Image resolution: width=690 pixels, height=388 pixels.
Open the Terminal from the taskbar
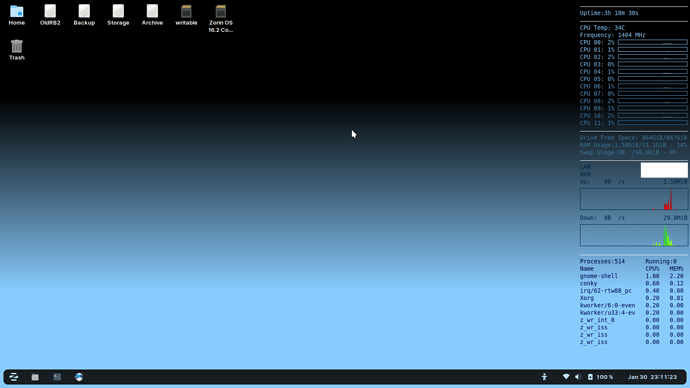pos(57,377)
